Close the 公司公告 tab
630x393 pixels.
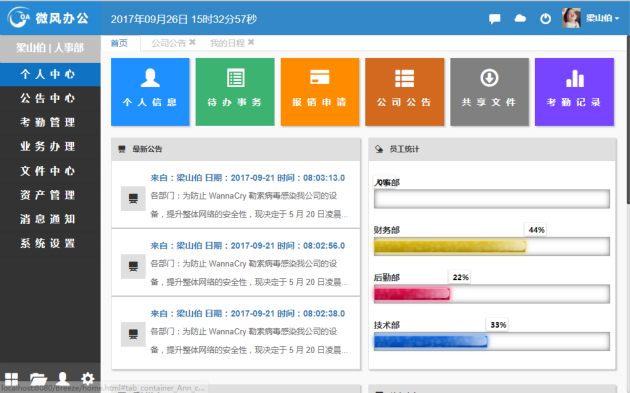[192, 42]
